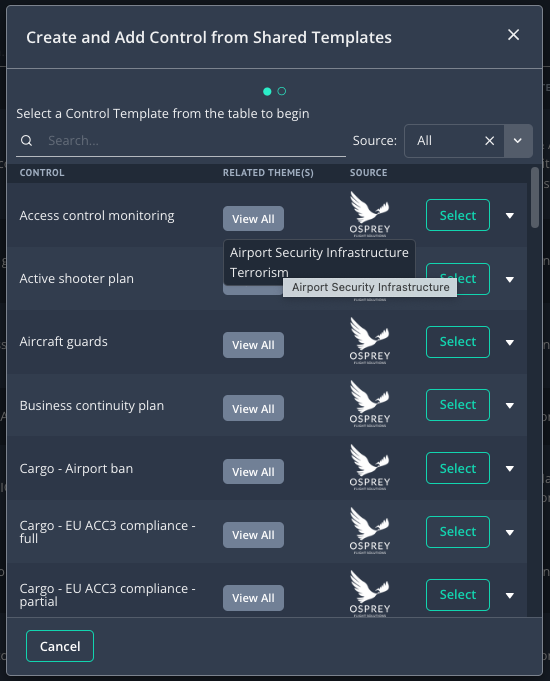This screenshot has width=550, height=681.
Task: Click the table vertical scrollbar thumb
Action: click(535, 198)
